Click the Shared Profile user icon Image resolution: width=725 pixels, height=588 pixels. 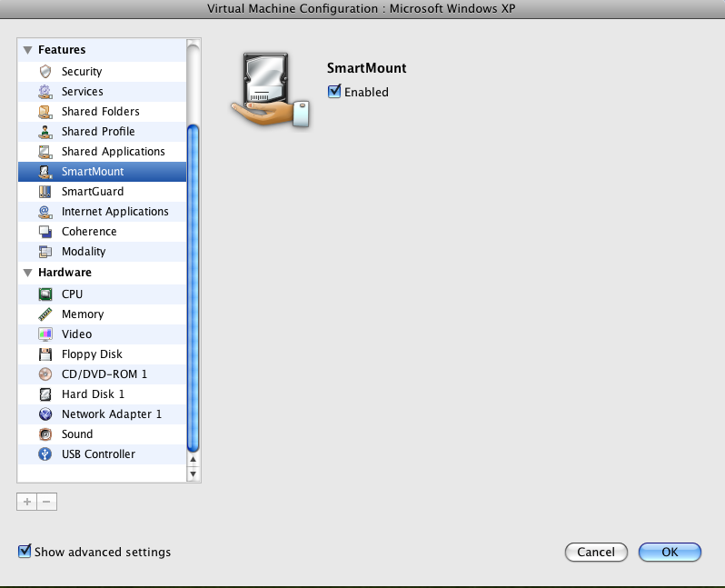coord(45,132)
